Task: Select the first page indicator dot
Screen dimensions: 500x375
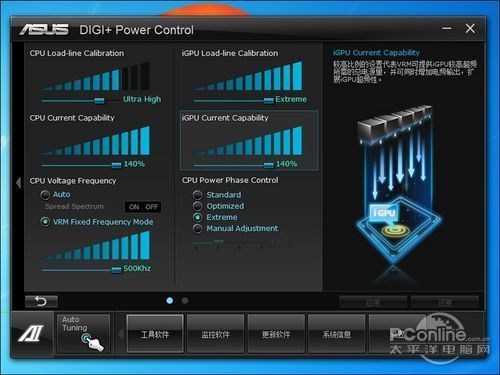Action: pyautogui.click(x=170, y=301)
